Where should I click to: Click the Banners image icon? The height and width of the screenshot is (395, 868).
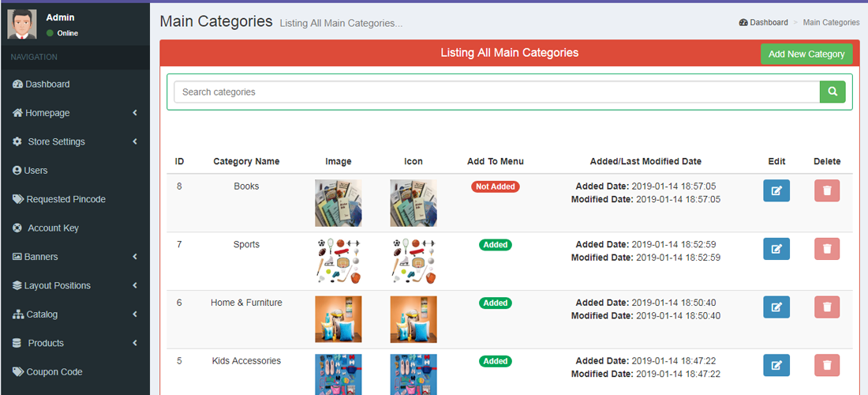point(17,257)
